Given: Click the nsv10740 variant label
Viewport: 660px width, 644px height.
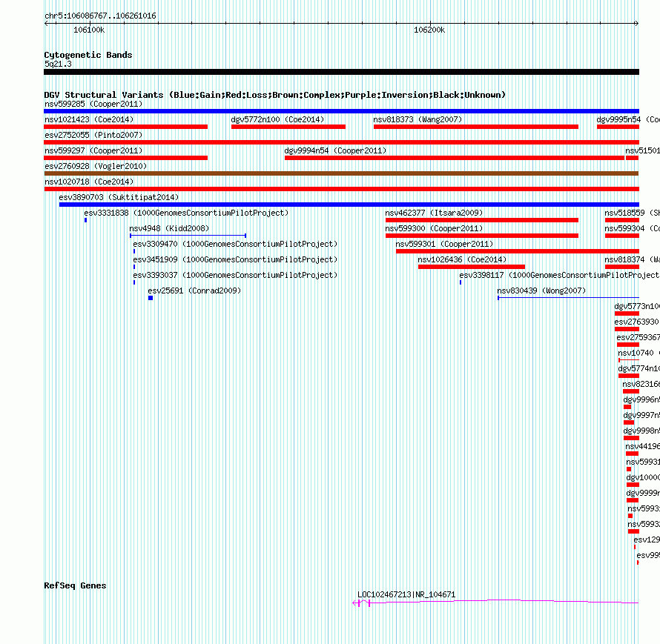Looking at the screenshot, I should click(x=638, y=353).
